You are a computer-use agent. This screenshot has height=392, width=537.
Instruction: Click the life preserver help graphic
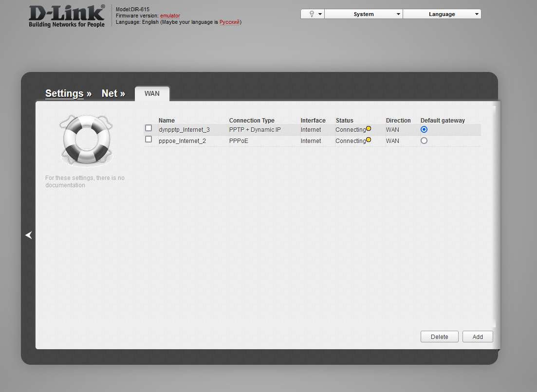[x=86, y=140]
